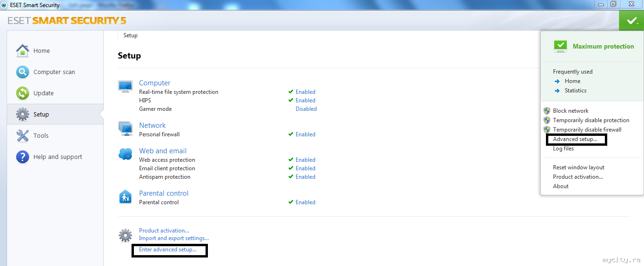Open Statistics from Frequently used menu
Image resolution: width=644 pixels, height=266 pixels.
pyautogui.click(x=576, y=91)
